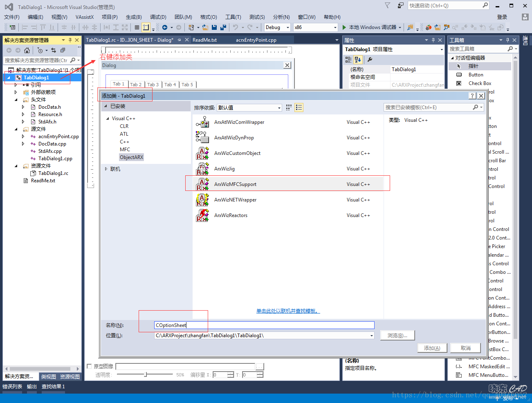Switch template list to medium list view
This screenshot has width=532, height=403.
pos(299,107)
